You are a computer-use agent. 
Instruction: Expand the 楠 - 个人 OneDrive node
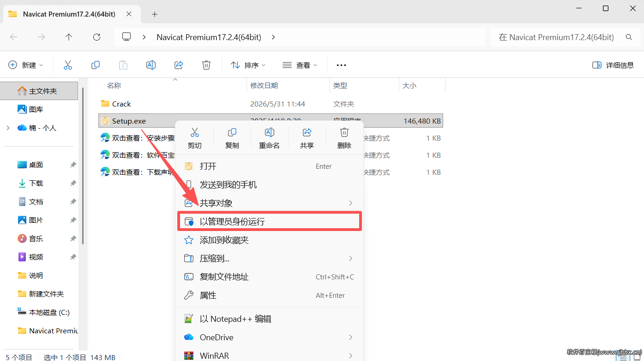[x=8, y=128]
